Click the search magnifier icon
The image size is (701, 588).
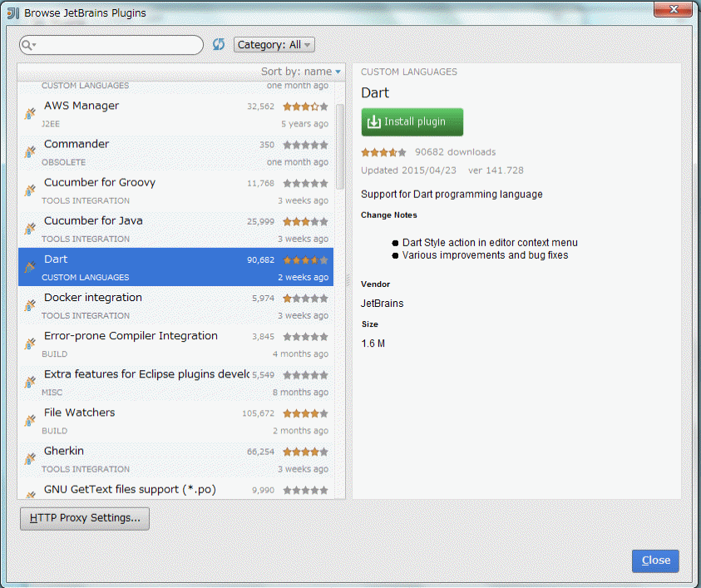(27, 45)
